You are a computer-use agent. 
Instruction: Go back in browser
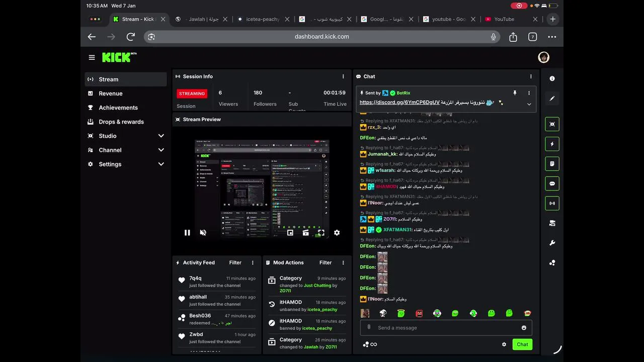(x=92, y=37)
